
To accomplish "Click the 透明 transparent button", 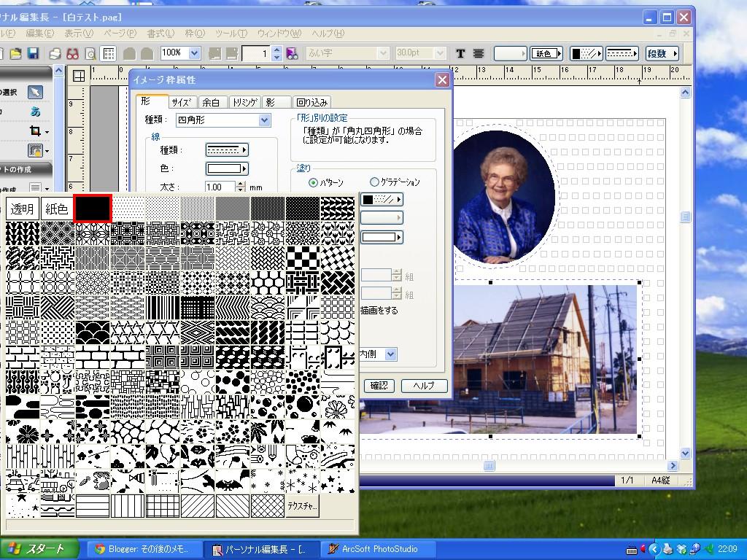I will point(23,209).
